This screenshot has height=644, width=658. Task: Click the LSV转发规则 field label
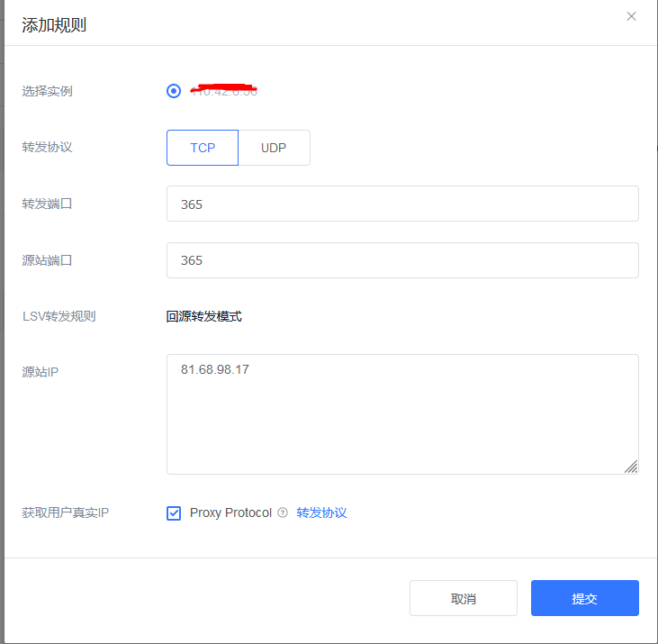59,316
